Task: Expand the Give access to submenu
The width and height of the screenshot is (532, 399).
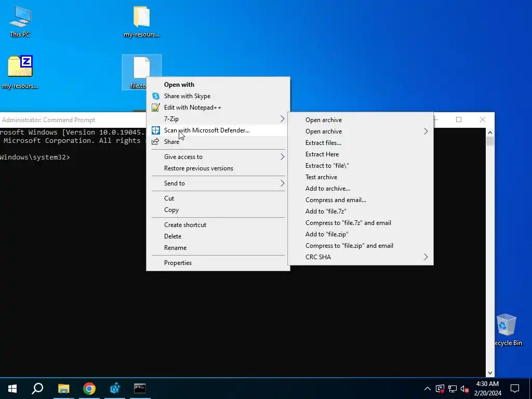Action: click(218, 157)
